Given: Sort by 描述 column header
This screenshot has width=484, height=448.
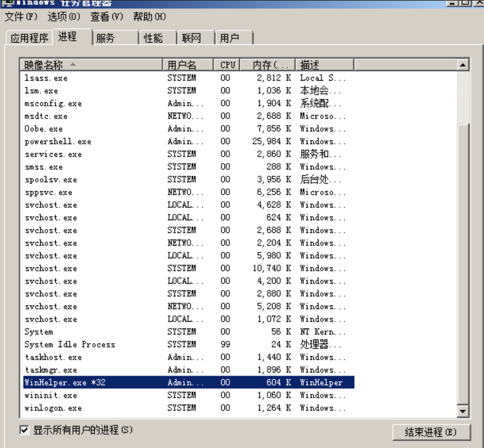Looking at the screenshot, I should click(x=325, y=65).
